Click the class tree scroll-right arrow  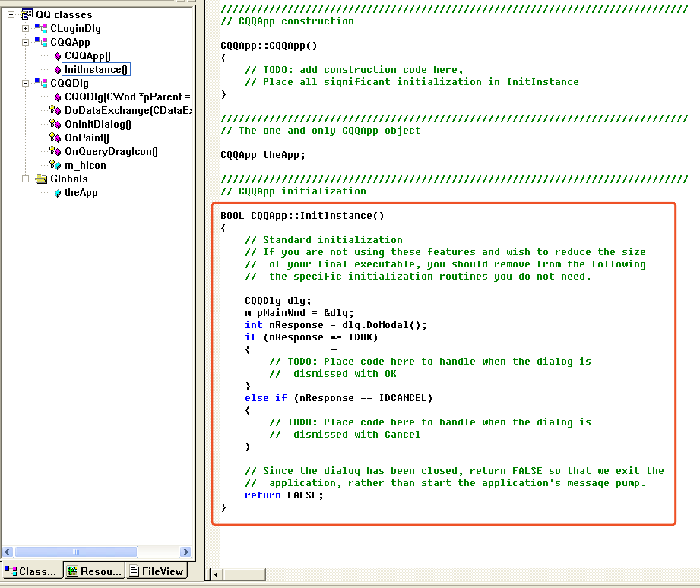[185, 552]
